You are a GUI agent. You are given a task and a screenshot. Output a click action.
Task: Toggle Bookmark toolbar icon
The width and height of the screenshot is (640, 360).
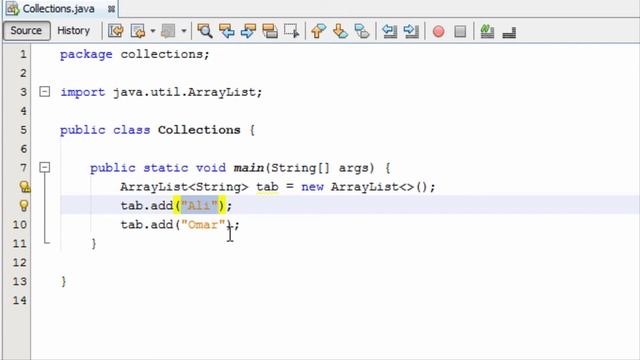(362, 31)
